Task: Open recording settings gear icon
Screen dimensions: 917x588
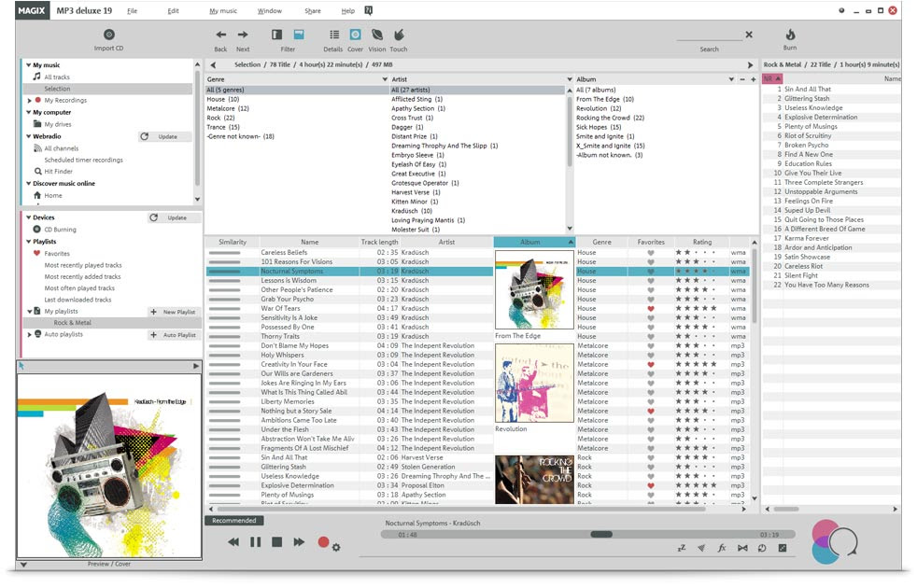Action: [x=336, y=548]
